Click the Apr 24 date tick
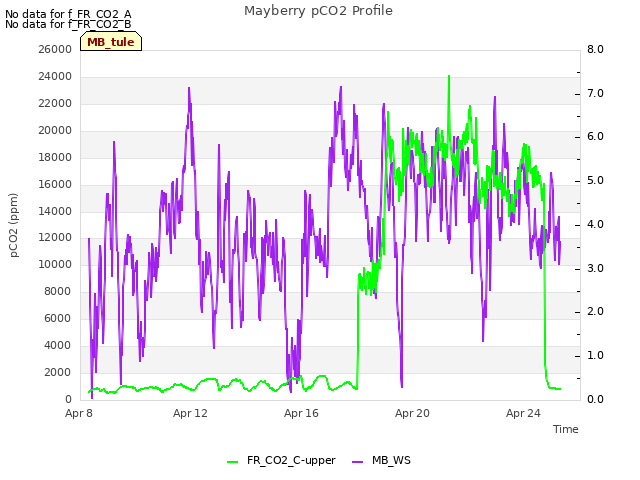Image resolution: width=640 pixels, height=480 pixels. pos(523,413)
